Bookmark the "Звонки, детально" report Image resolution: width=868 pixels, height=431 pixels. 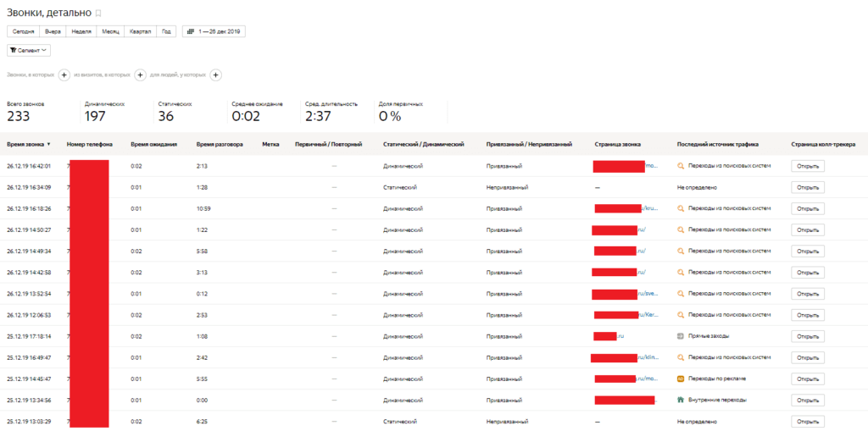point(98,14)
